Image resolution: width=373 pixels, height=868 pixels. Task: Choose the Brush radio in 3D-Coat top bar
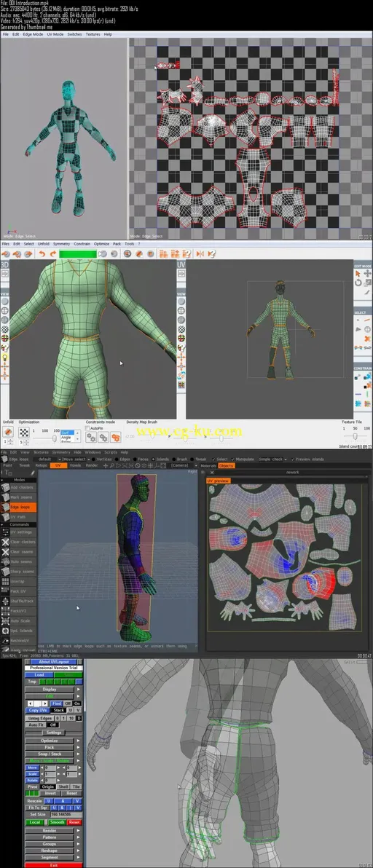coord(173,459)
